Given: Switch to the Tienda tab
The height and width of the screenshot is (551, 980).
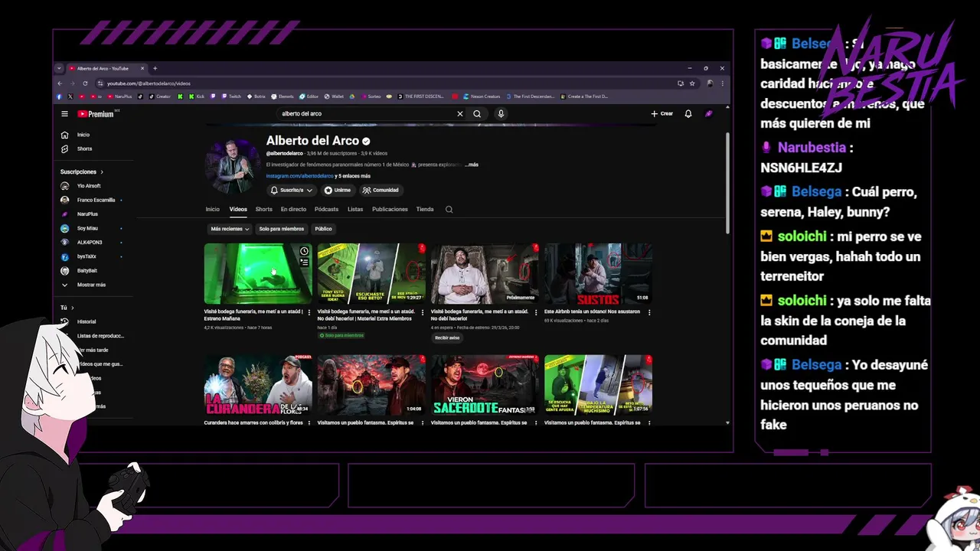Looking at the screenshot, I should pyautogui.click(x=425, y=209).
